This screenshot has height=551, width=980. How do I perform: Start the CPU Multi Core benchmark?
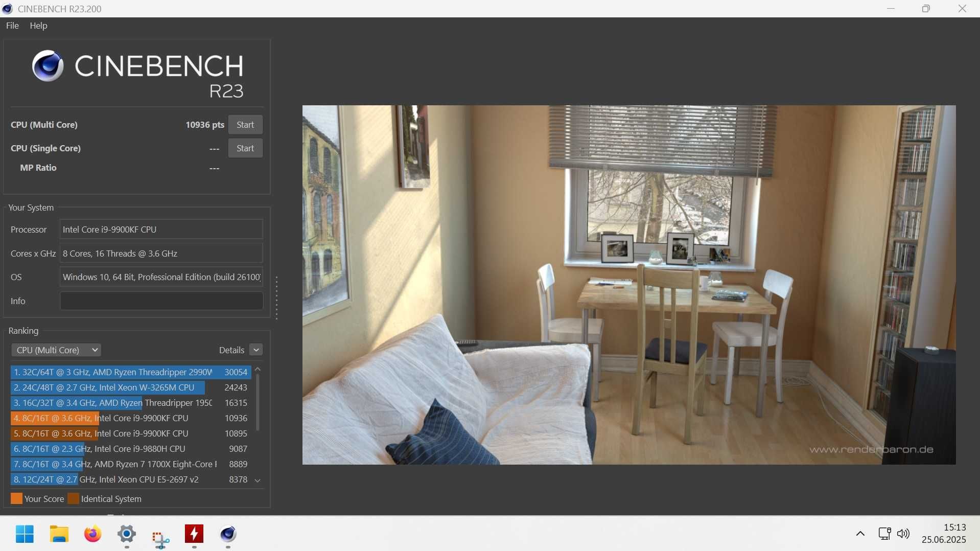coord(245,125)
